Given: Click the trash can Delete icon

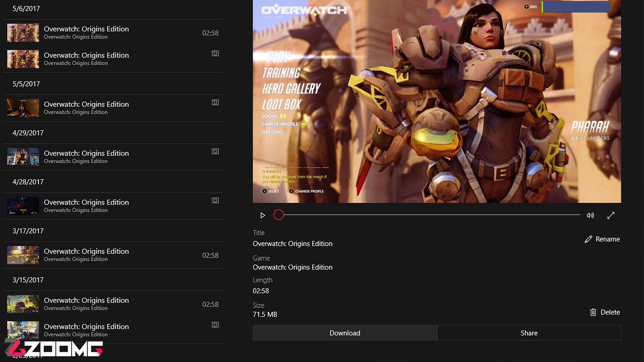Looking at the screenshot, I should (593, 312).
